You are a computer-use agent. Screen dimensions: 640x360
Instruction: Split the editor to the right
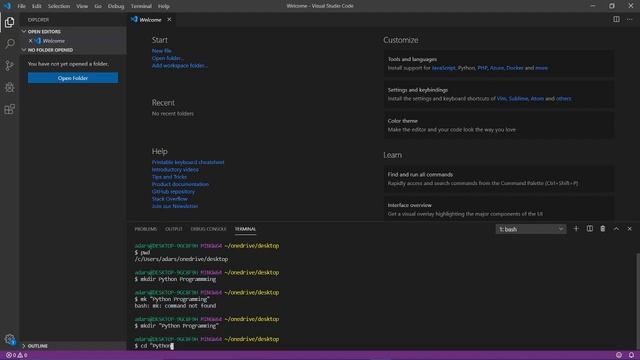pos(616,19)
